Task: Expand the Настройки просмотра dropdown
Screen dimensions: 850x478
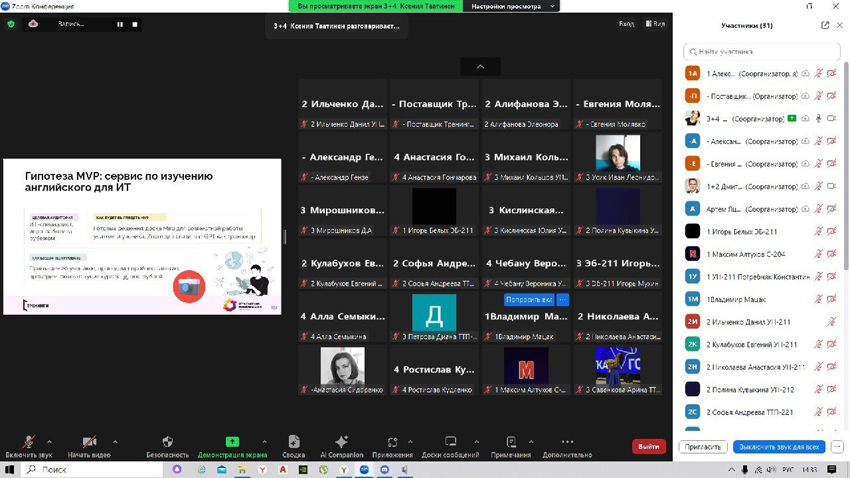Action: click(512, 6)
